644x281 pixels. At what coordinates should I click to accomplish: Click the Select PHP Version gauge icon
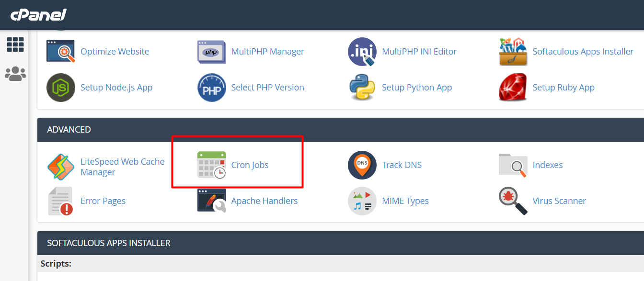tap(211, 88)
